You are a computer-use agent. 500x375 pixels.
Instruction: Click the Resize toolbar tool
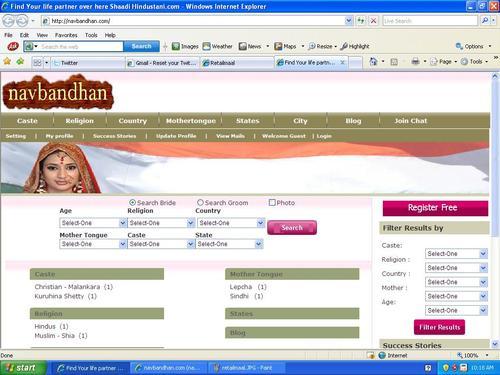(x=321, y=46)
